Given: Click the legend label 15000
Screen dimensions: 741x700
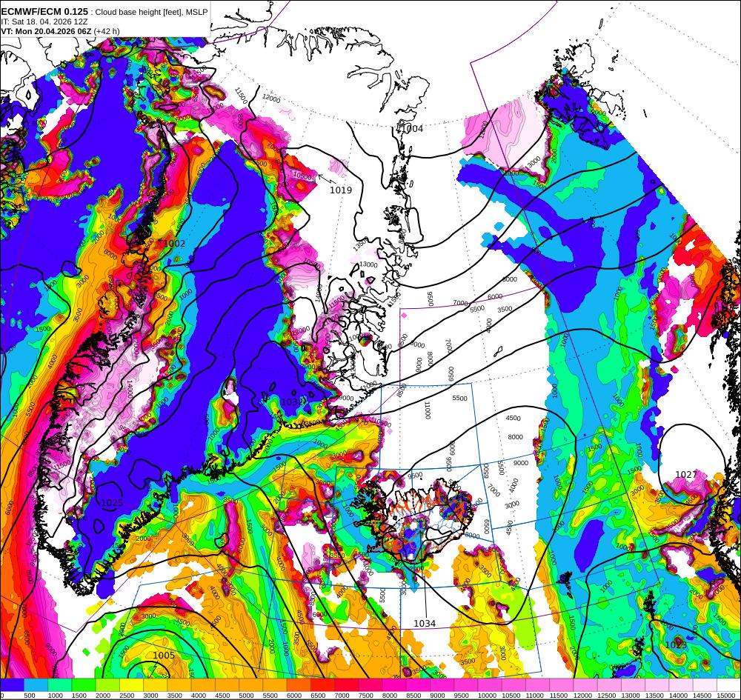Looking at the screenshot, I should [x=726, y=696].
